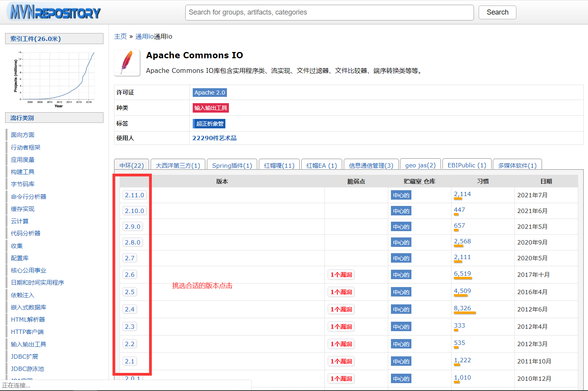
Task: Go to the 应用度量 category
Action: (23, 159)
